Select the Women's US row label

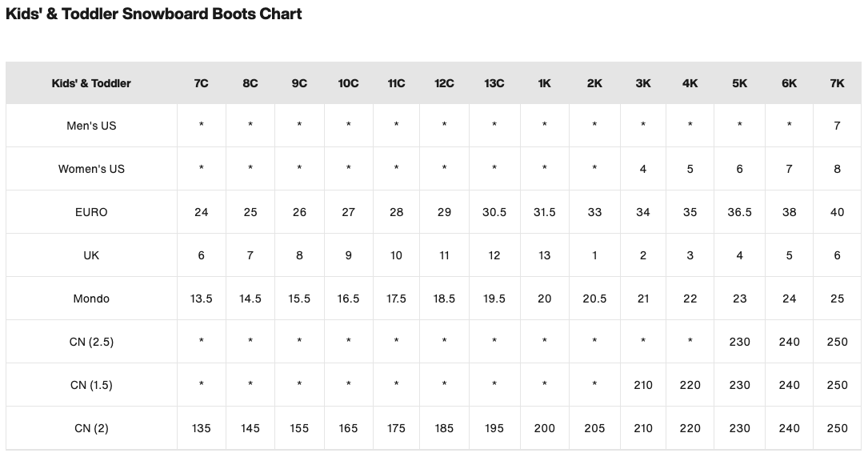coord(91,169)
